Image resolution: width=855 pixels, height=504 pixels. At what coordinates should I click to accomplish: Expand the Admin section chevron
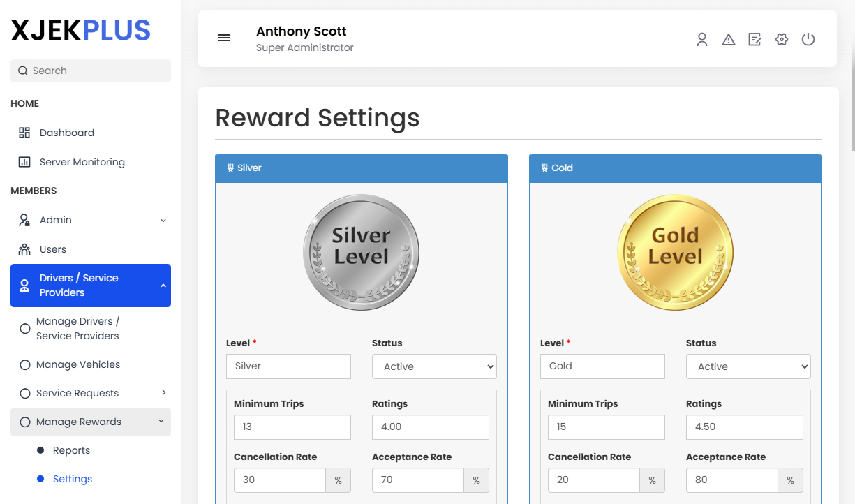(x=163, y=220)
